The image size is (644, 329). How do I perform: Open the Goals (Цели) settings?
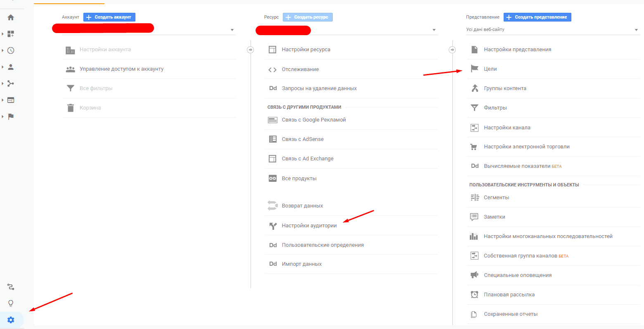(x=490, y=69)
